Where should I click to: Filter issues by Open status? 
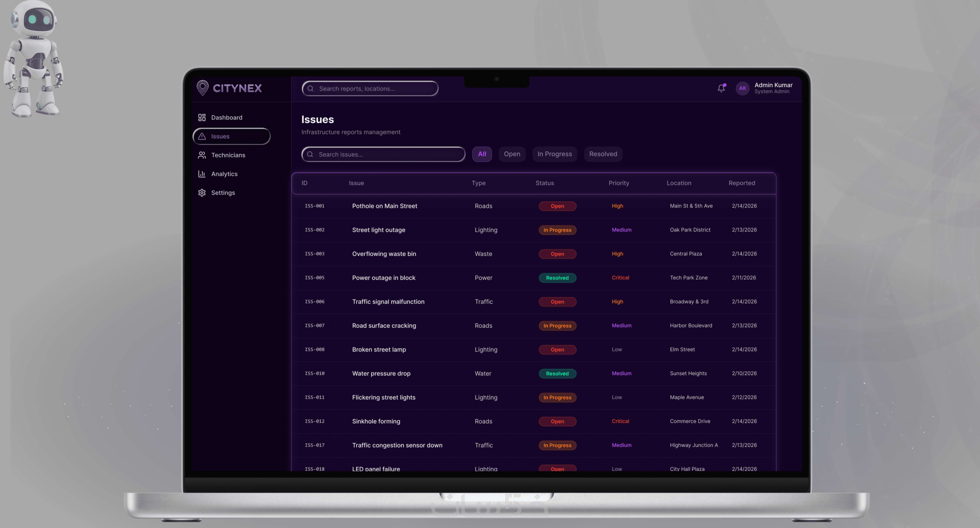click(512, 154)
